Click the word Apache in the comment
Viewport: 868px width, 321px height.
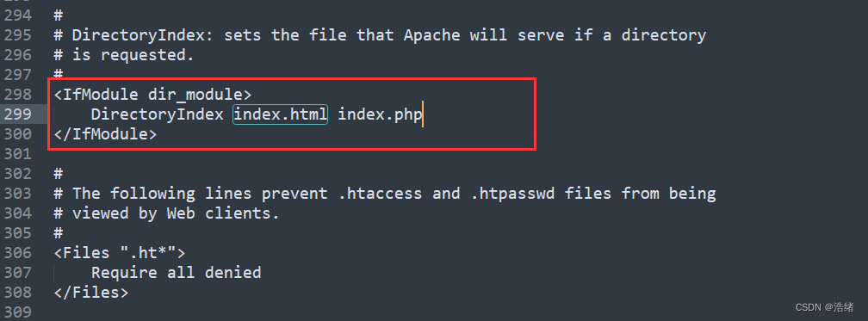pos(431,36)
